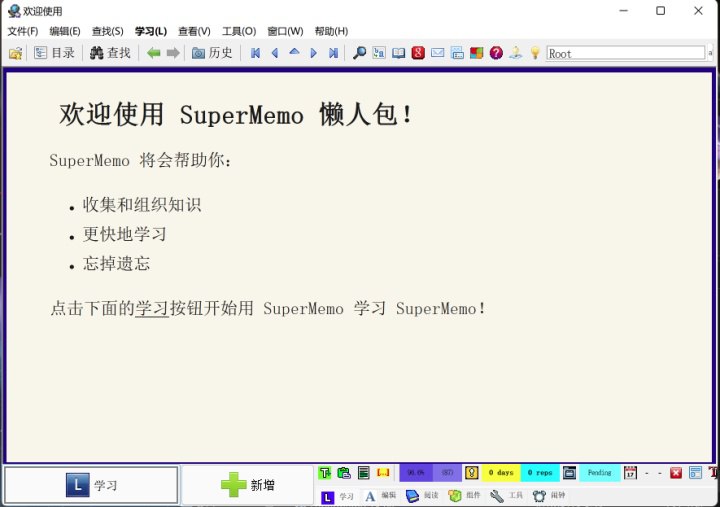This screenshot has height=507, width=720.
Task: Click the dark purple percentage status field
Action: point(416,473)
